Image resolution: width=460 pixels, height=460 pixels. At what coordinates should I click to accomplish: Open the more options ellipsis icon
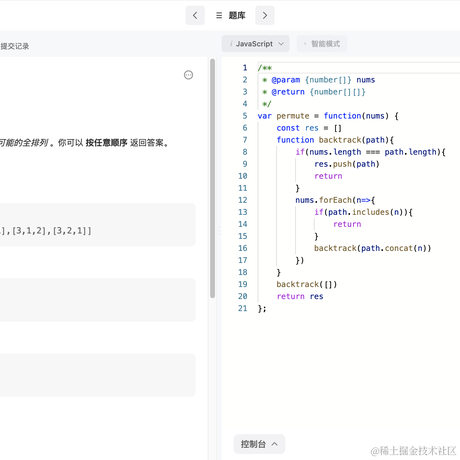coord(188,75)
